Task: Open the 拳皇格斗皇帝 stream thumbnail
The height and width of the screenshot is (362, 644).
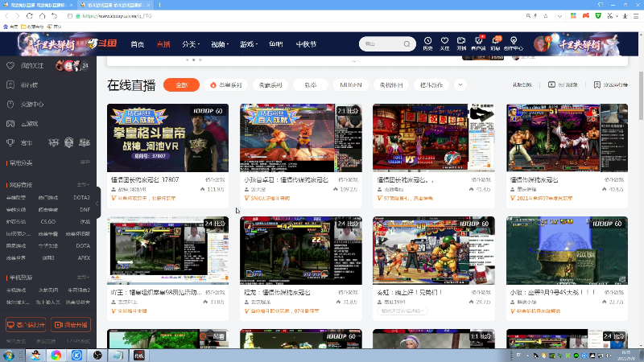Action: click(x=167, y=138)
